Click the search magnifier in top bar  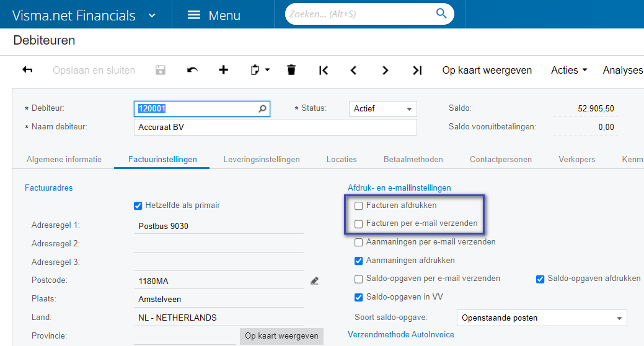pyautogui.click(x=441, y=14)
